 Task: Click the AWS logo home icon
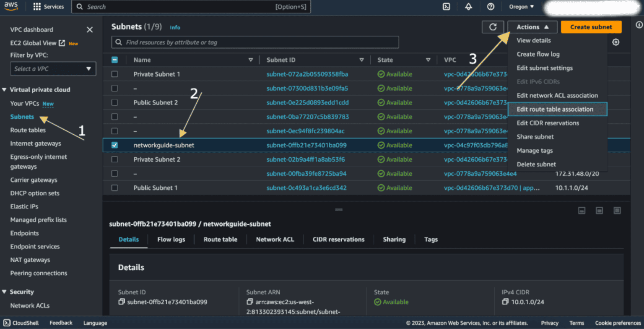click(12, 7)
